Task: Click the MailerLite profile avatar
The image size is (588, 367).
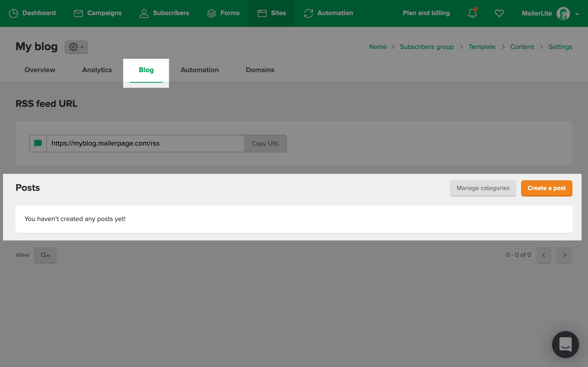Action: point(563,14)
